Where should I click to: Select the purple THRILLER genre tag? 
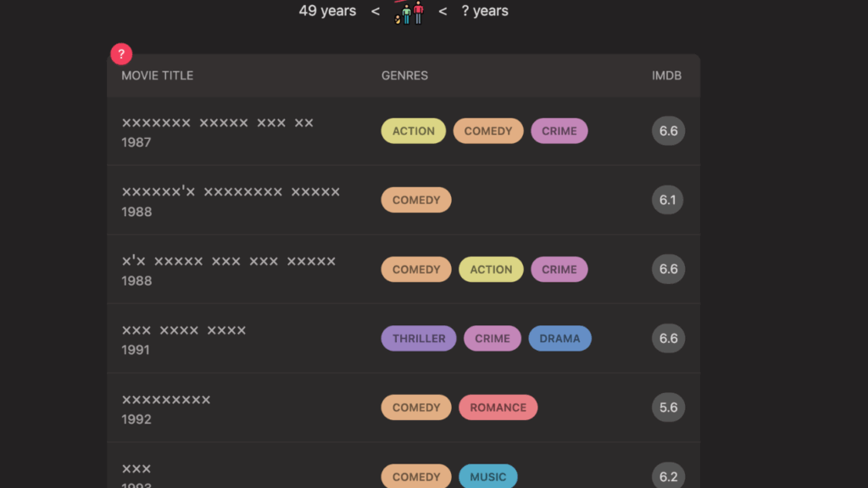[x=419, y=339]
